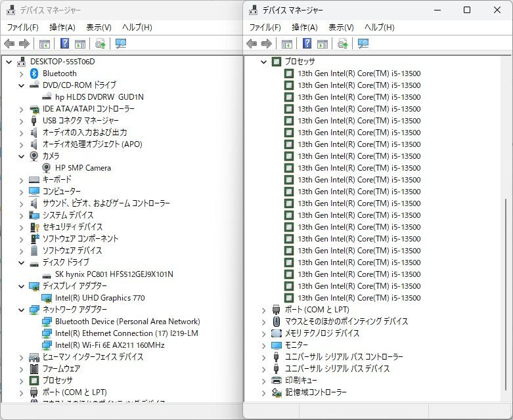Select the キーボード row
513x420 pixels.
point(56,179)
